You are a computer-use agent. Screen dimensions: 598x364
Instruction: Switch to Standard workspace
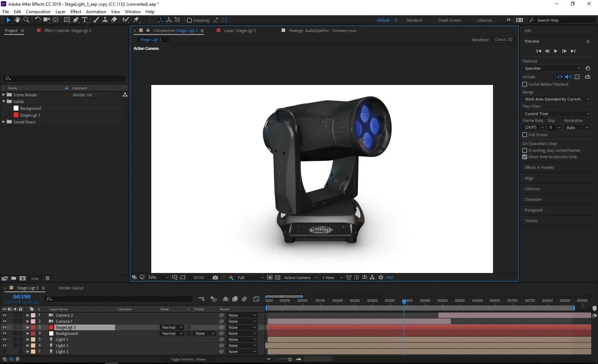[414, 20]
